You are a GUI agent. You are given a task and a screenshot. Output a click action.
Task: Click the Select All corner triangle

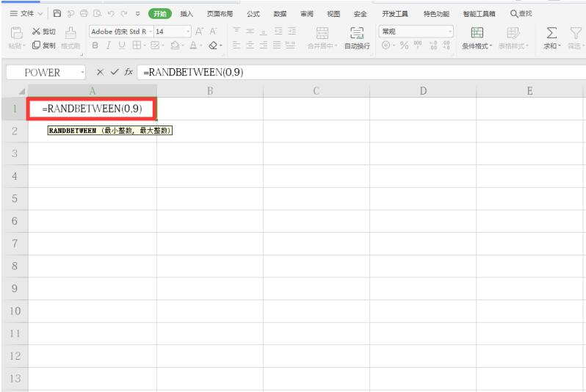click(x=22, y=91)
